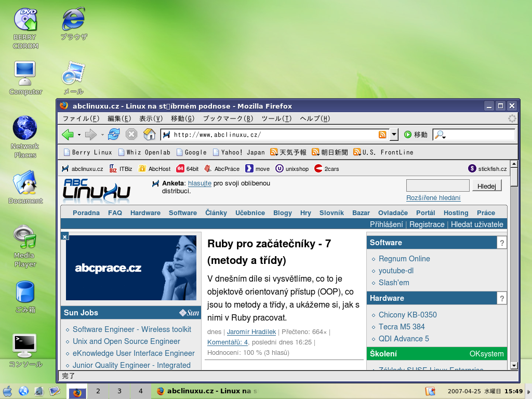Go to the home page via house icon
The width and height of the screenshot is (532, 399).
(149, 135)
